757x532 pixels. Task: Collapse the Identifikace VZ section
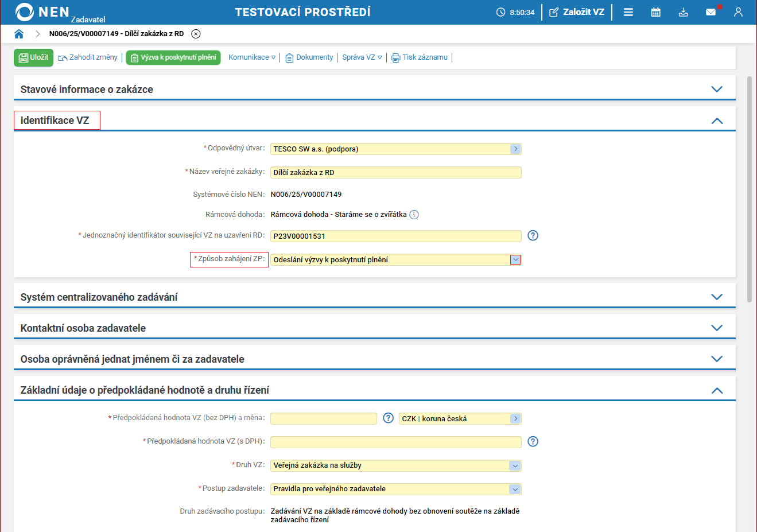pyautogui.click(x=716, y=121)
